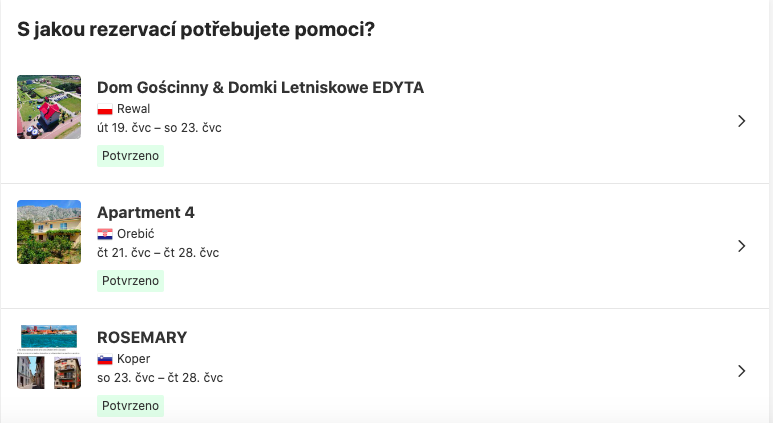Click the dates so 23. čvc – čt 28. čvc
The image size is (773, 423).
(x=160, y=378)
